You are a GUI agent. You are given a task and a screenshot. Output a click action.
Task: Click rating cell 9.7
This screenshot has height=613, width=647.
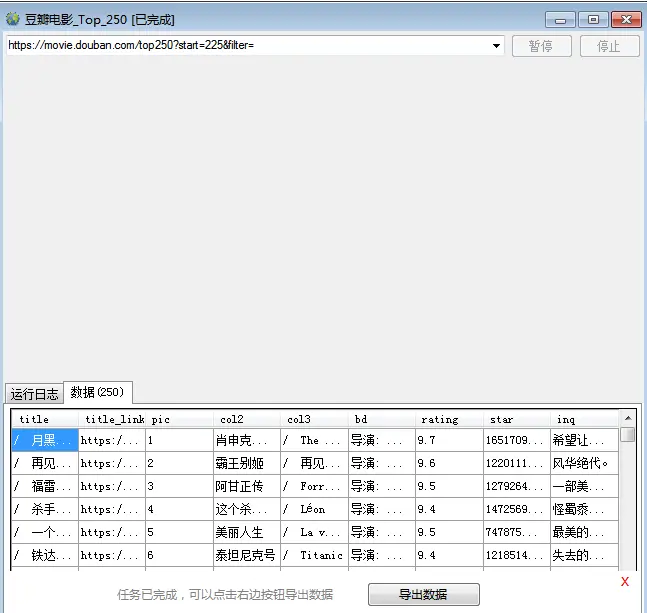[449, 440]
